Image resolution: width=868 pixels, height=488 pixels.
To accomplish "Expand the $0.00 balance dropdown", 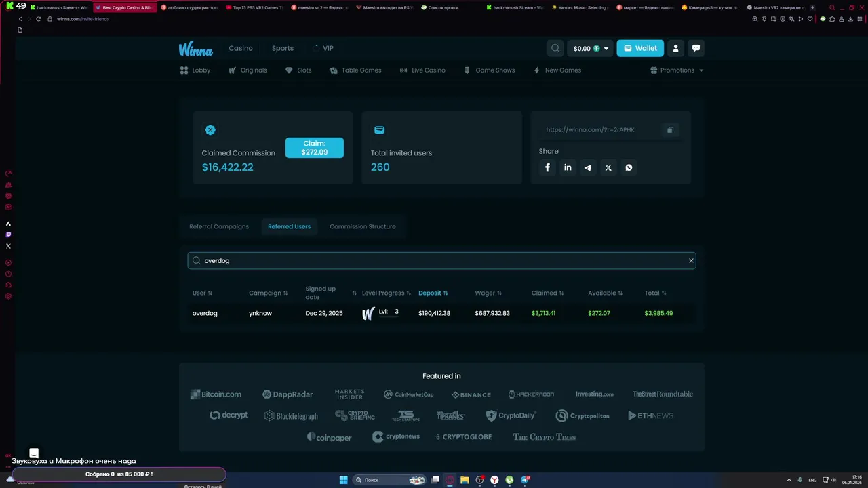I will pos(590,48).
